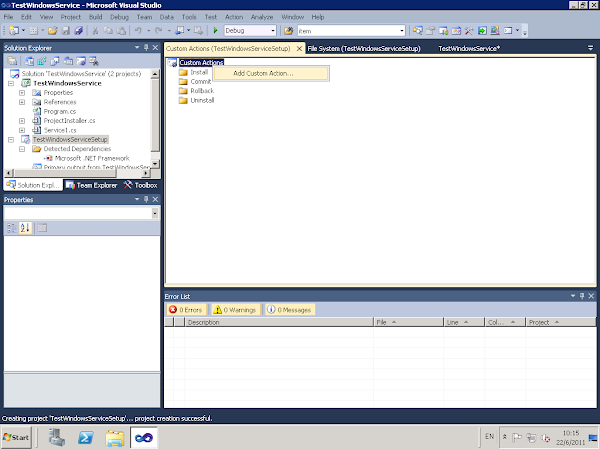The width and height of the screenshot is (600, 450).
Task: Click the Save All toolbar icon
Action: (79, 31)
